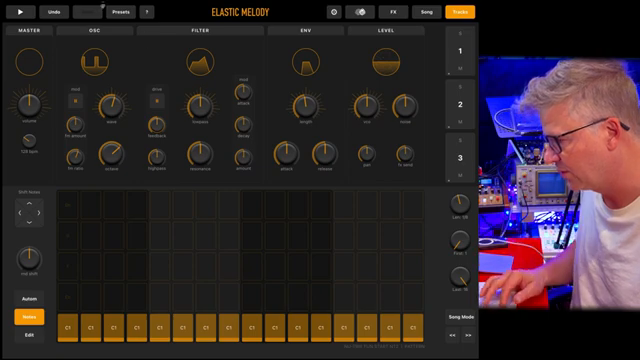Viewport: 640px width, 360px height.
Task: Click the 128 bpm tempo knob
Action: pos(29,141)
